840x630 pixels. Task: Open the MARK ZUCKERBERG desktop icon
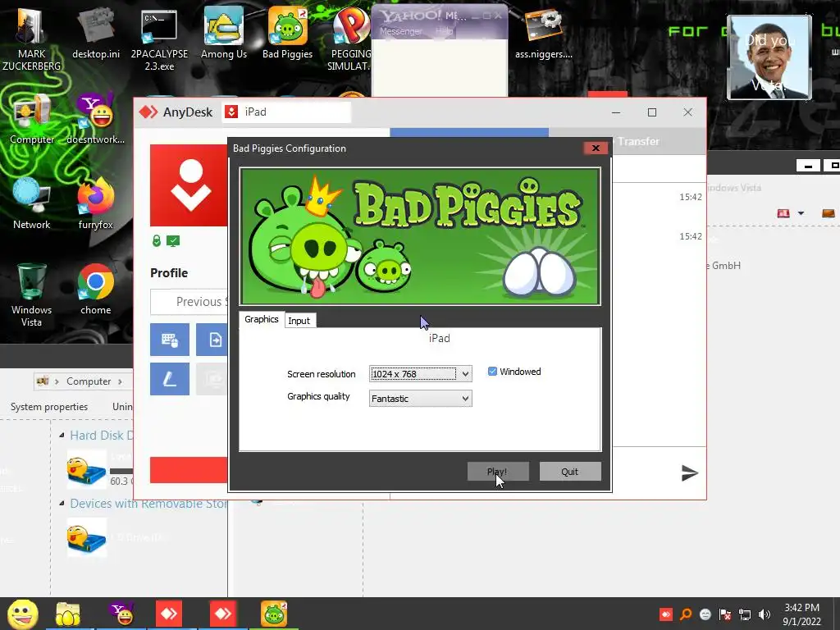point(31,39)
